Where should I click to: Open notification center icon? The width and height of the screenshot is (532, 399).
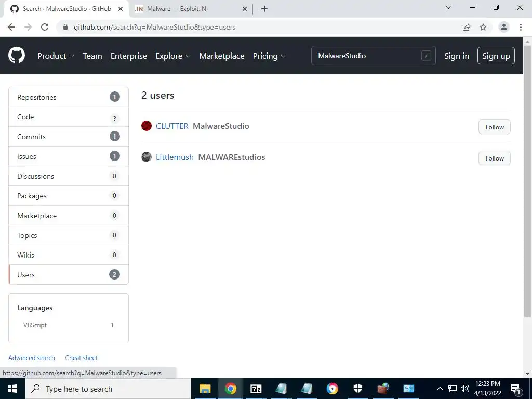tap(515, 389)
